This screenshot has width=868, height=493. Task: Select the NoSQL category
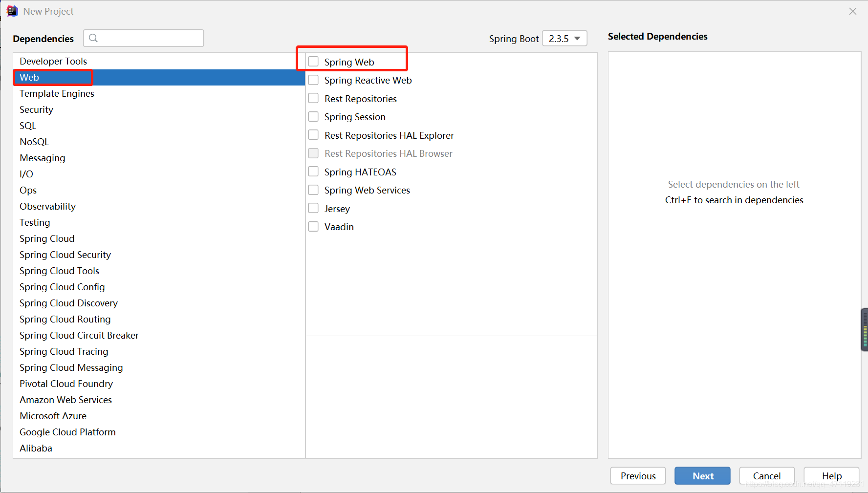point(159,142)
